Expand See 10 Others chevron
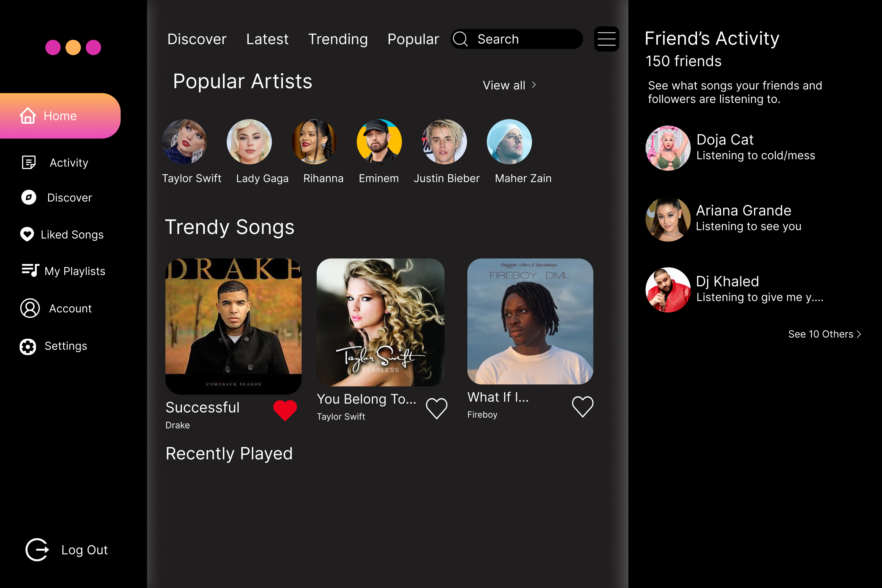The width and height of the screenshot is (882, 588). [859, 334]
